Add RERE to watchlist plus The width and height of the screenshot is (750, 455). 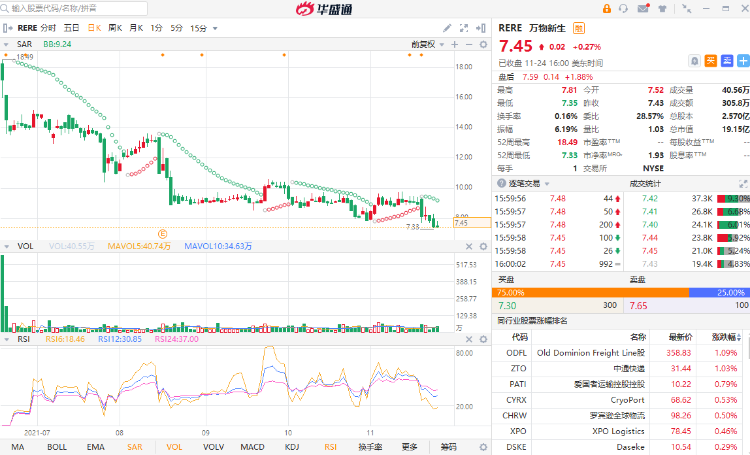743,61
